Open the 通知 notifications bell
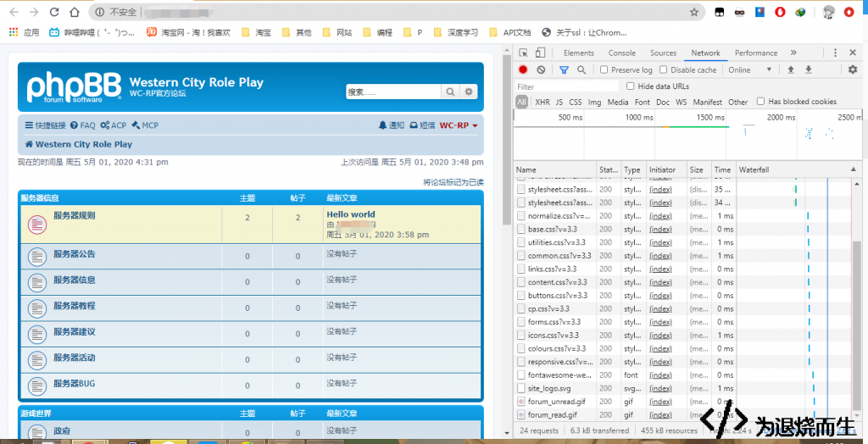 (x=392, y=125)
